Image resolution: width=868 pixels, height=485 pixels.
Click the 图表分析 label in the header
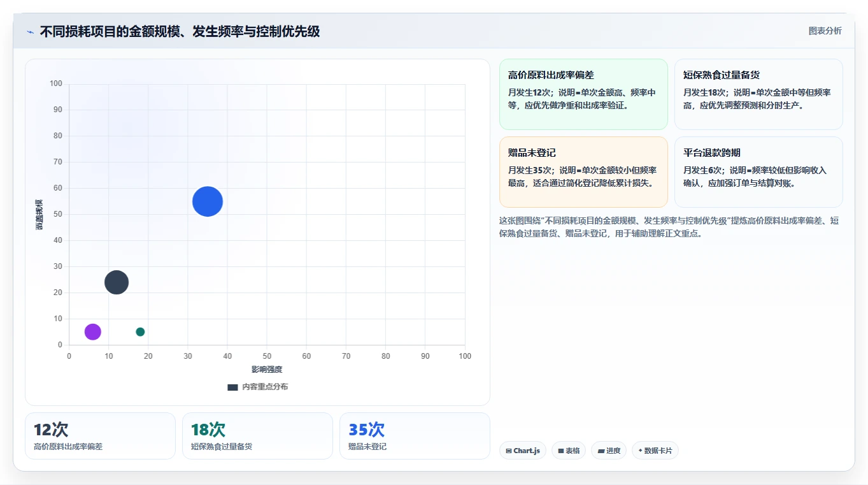(825, 31)
